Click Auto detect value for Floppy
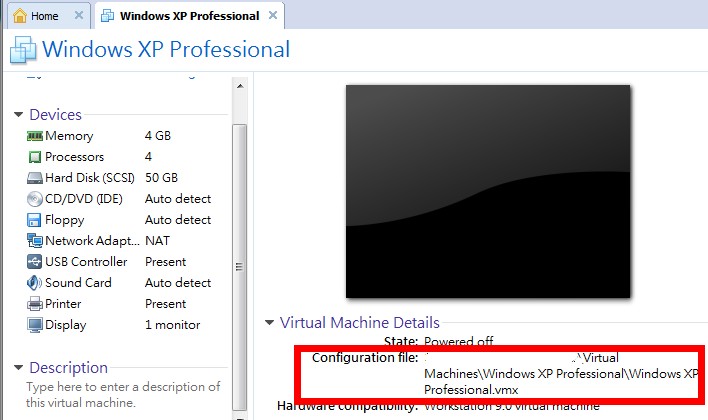Screen dimensions: 708x420 (x=178, y=220)
